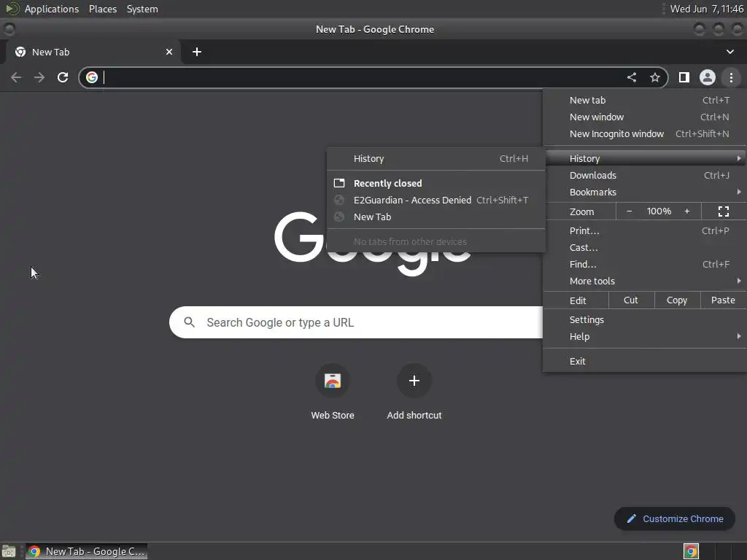747x560 pixels.
Task: Click Customize Chrome button
Action: point(674,518)
